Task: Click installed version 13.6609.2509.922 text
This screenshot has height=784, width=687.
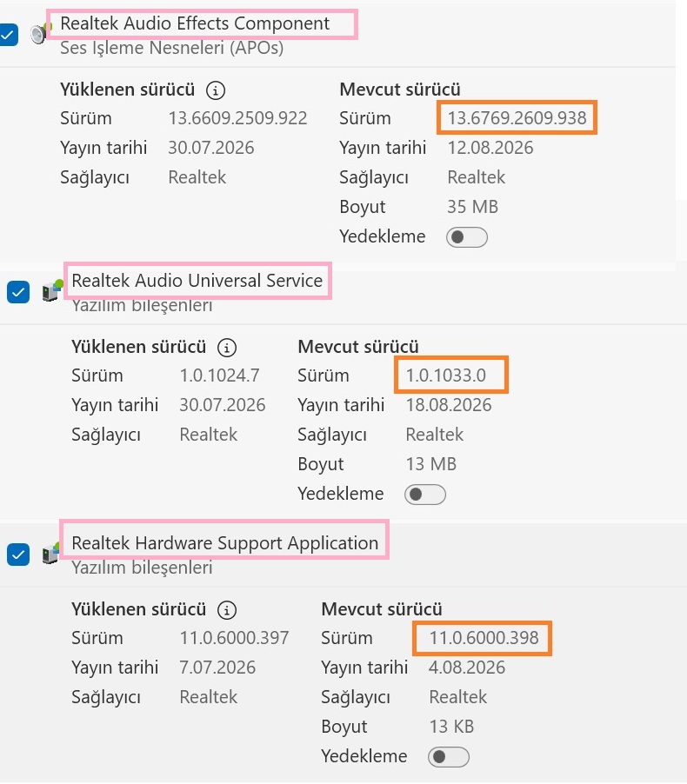Action: [237, 118]
